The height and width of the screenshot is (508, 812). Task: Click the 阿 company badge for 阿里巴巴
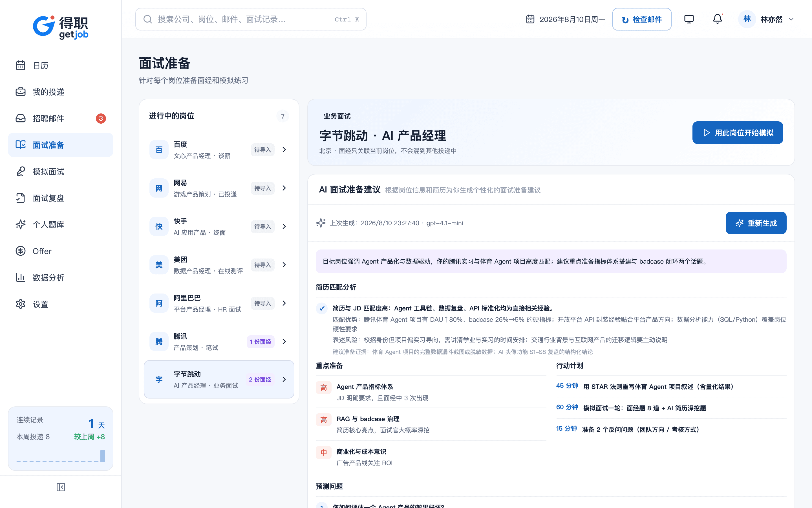point(159,303)
